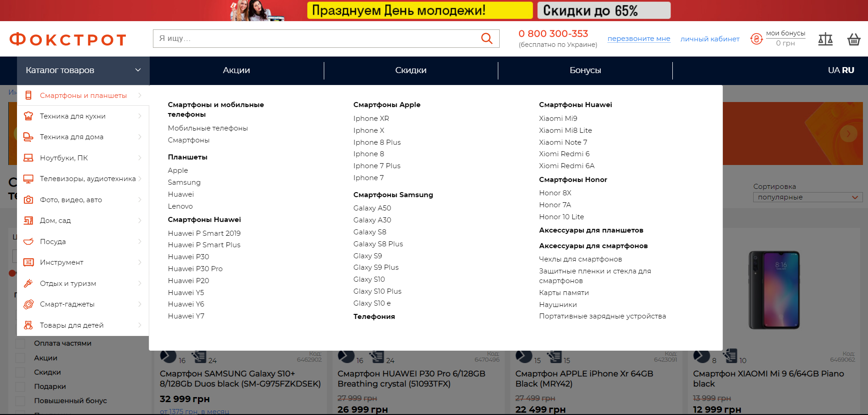
Task: Click the photo camera category icon
Action: click(x=28, y=199)
